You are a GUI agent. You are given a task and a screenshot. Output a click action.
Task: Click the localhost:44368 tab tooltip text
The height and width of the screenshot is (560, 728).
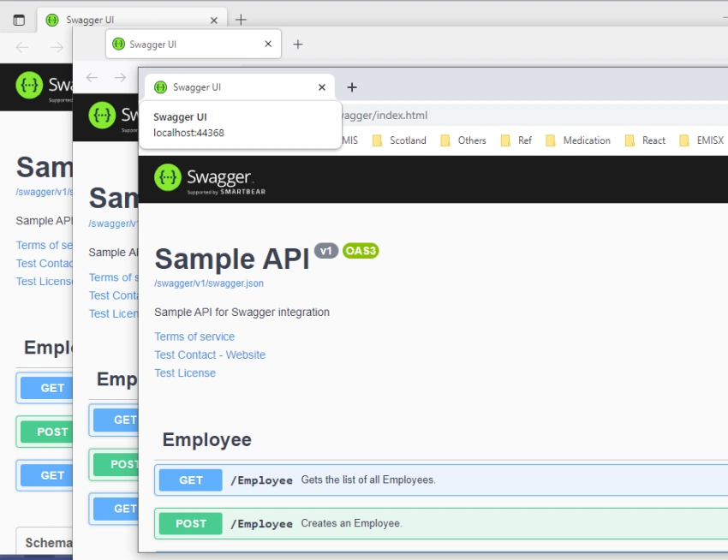coord(188,133)
